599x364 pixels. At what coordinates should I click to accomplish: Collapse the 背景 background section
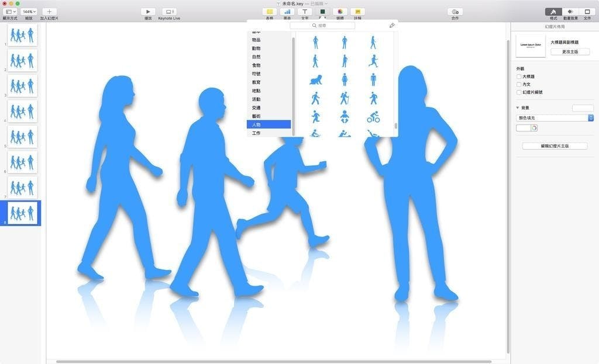tap(518, 108)
